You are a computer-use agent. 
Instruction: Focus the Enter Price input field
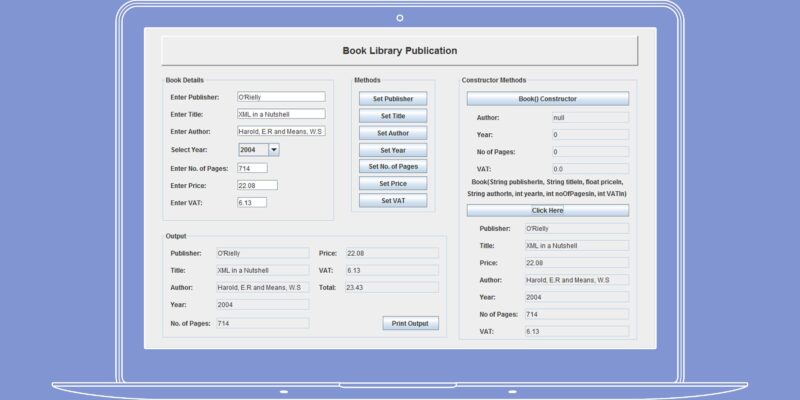click(257, 185)
